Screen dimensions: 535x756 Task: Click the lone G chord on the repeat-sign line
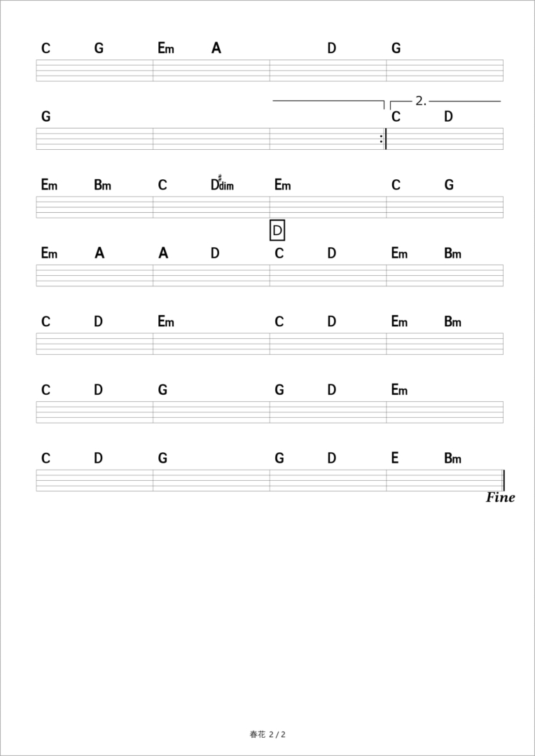tap(46, 116)
